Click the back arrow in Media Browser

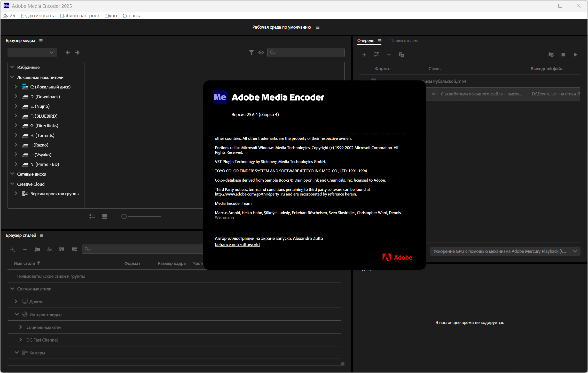pyautogui.click(x=68, y=53)
